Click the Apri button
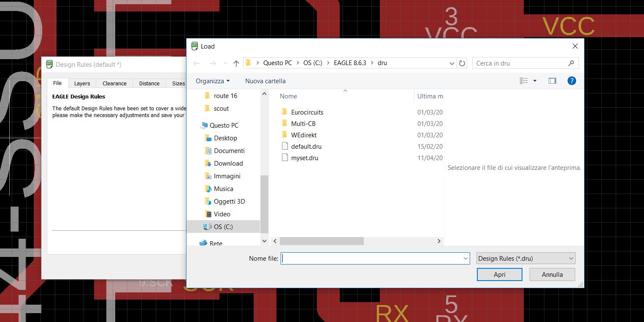The height and width of the screenshot is (322, 644). point(500,275)
